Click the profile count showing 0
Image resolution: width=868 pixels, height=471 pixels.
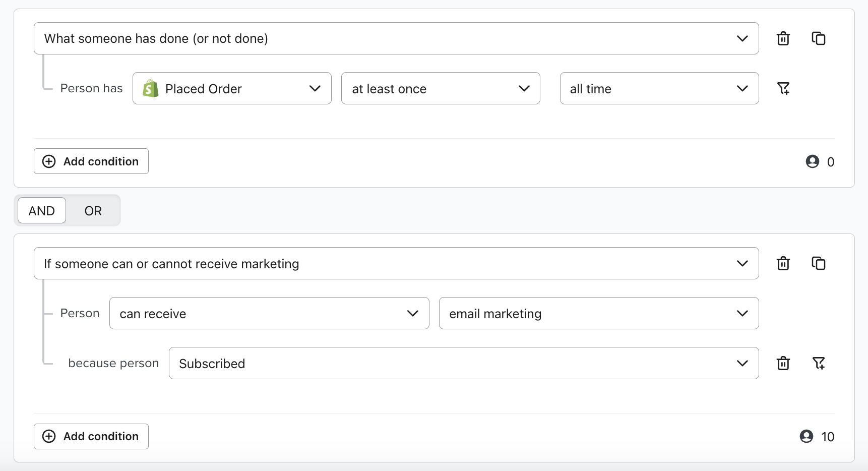(820, 161)
